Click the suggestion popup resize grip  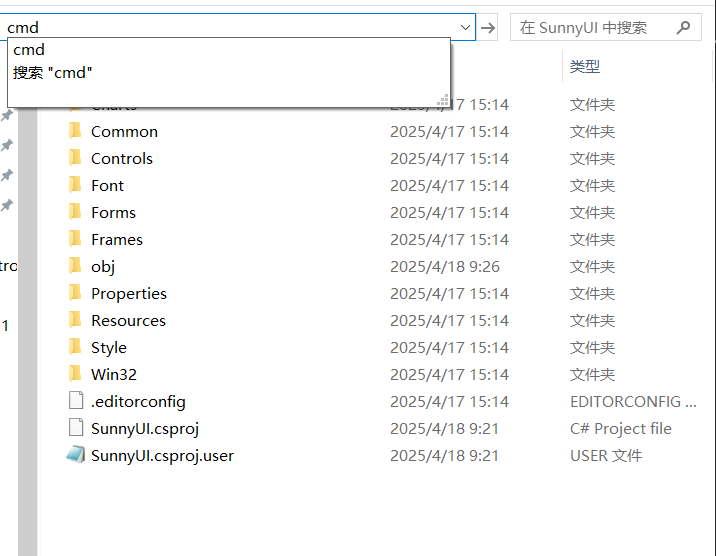point(442,100)
